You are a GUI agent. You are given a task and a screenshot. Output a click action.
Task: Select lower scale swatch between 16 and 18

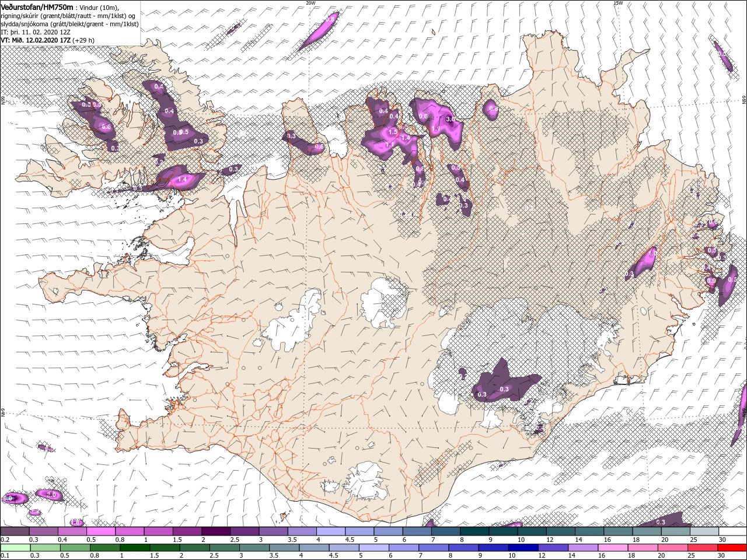click(613, 548)
